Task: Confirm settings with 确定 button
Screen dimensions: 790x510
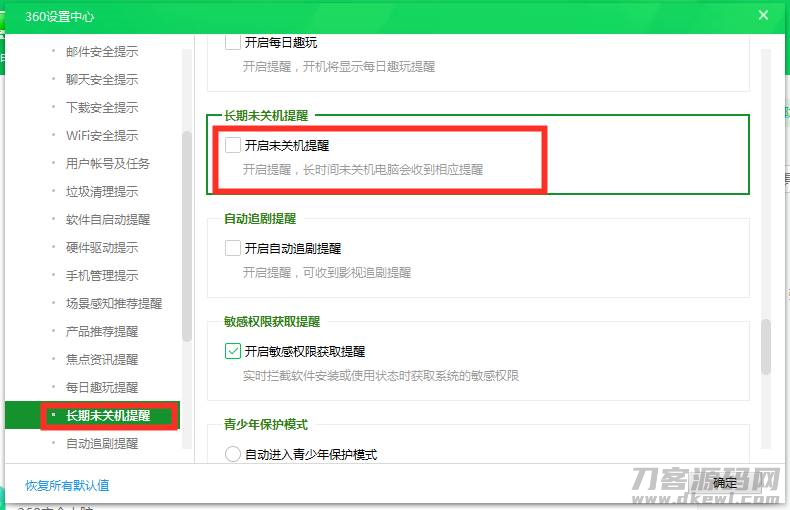Action: click(x=725, y=483)
